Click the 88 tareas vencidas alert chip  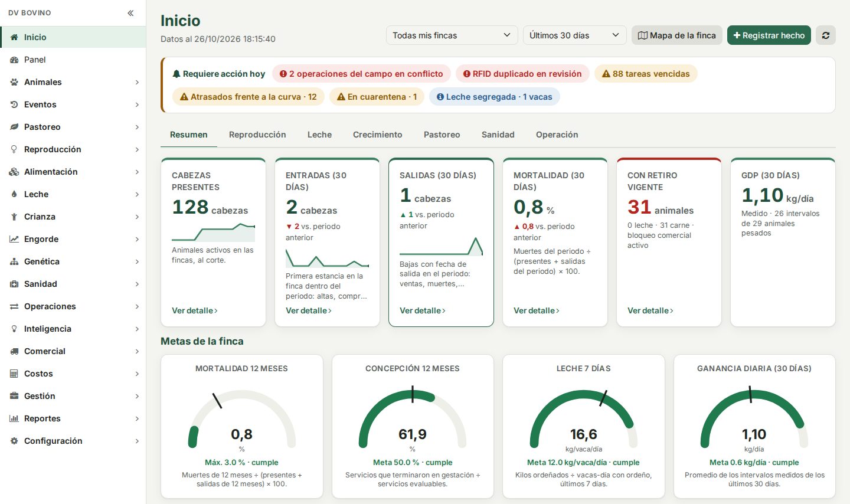pyautogui.click(x=646, y=74)
